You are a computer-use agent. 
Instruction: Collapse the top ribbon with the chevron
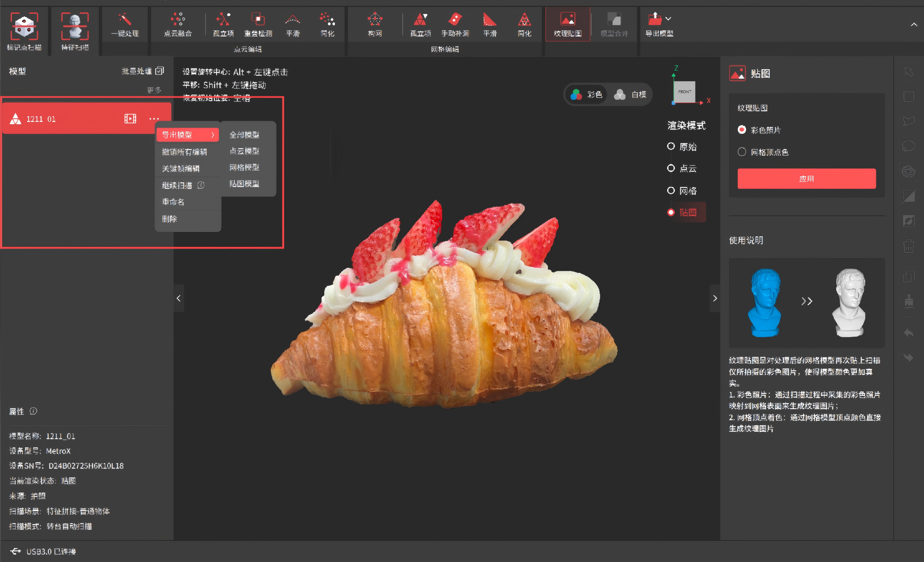click(914, 25)
